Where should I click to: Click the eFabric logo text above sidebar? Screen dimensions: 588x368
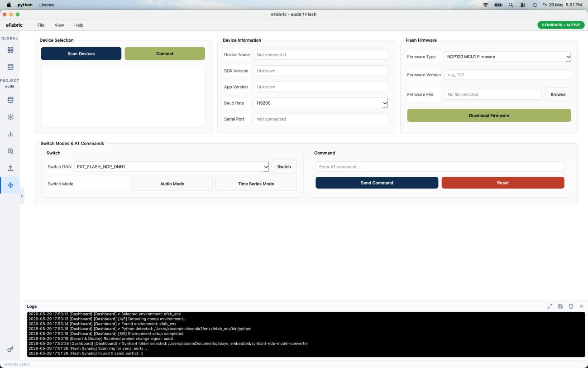pyautogui.click(x=14, y=25)
